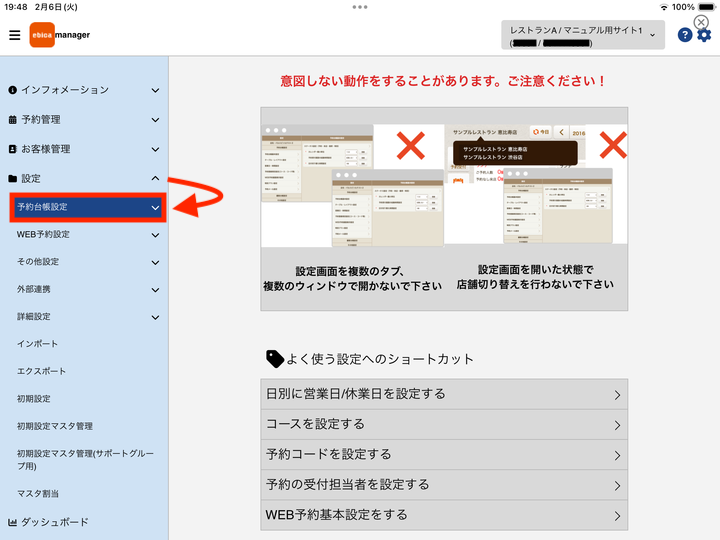Image resolution: width=720 pixels, height=540 pixels.
Task: Click arrow on 予約の受付担当者 row
Action: (618, 486)
